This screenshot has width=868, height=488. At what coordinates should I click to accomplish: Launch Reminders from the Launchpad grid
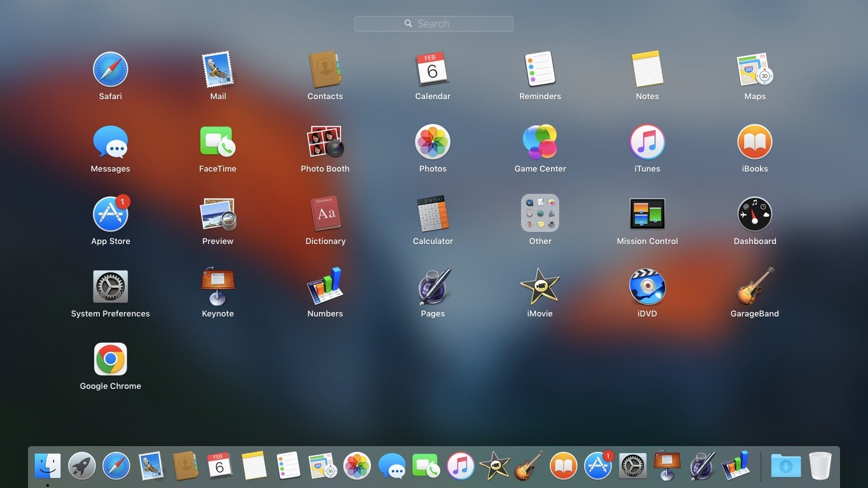coord(540,69)
